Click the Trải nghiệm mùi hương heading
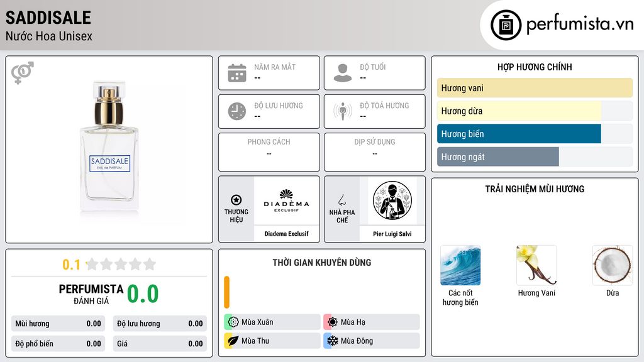This screenshot has height=362, width=644. click(x=535, y=189)
